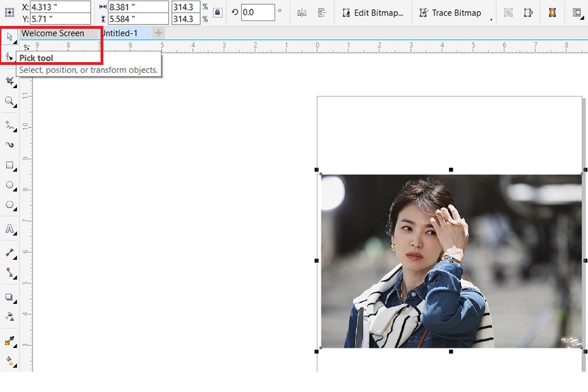
Task: Toggle the lock ratio padlock
Action: click(217, 12)
